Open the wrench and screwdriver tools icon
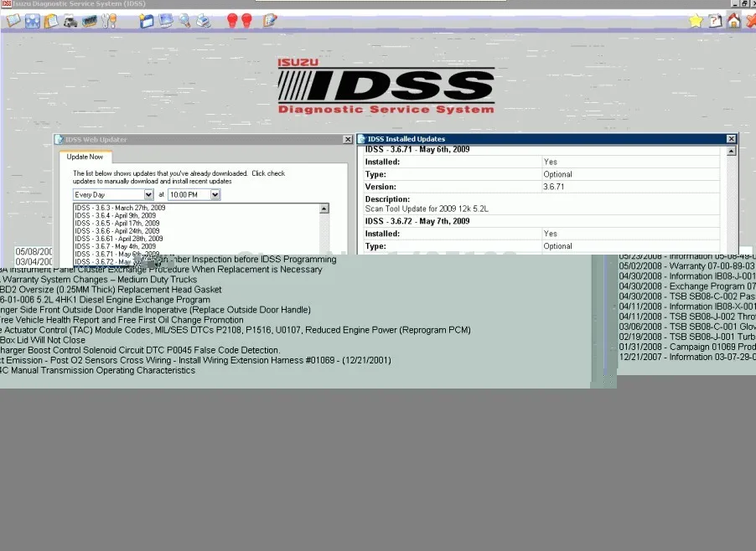The width and height of the screenshot is (756, 551). pyautogui.click(x=109, y=21)
